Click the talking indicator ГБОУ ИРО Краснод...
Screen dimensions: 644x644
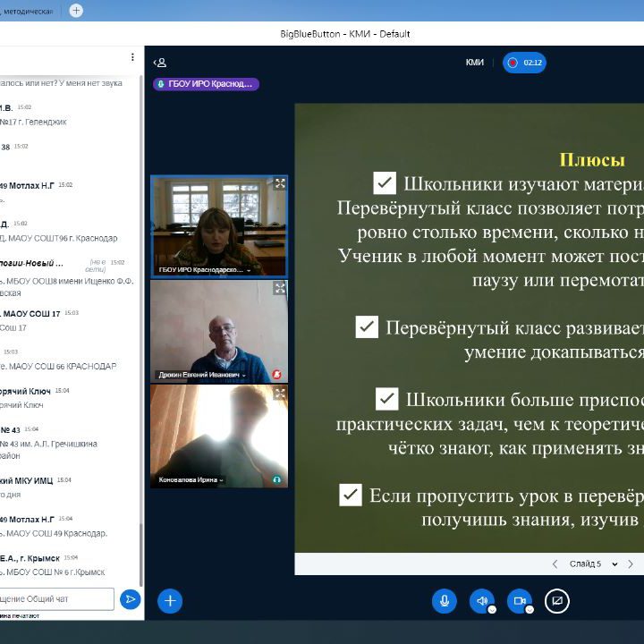207,84
